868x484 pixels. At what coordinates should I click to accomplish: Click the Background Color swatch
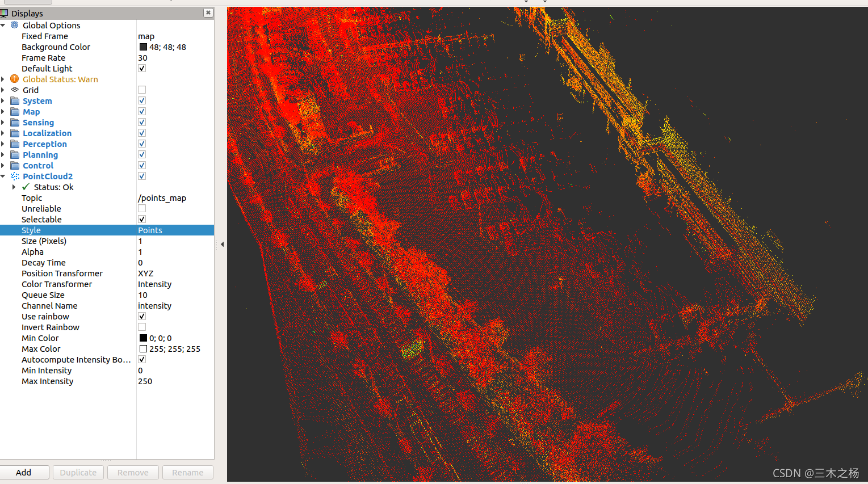[143, 47]
